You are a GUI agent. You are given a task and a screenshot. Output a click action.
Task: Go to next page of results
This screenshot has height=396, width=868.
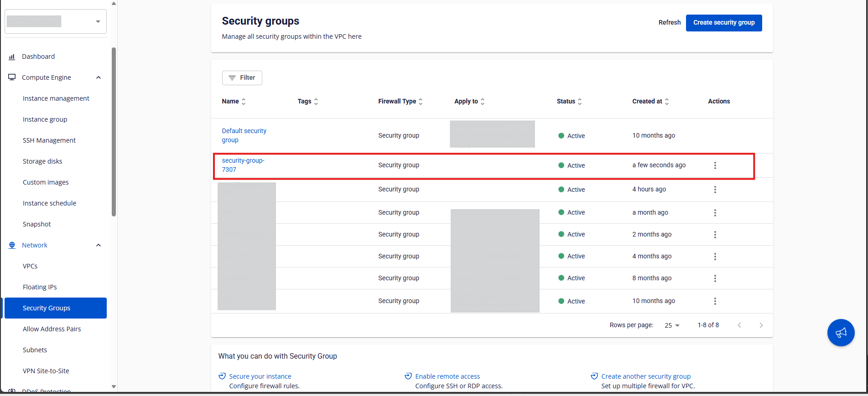pos(761,325)
